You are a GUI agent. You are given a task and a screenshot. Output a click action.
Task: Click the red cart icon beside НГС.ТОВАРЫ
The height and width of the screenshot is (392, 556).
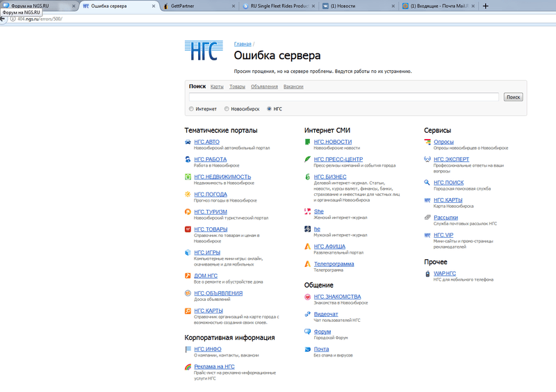188,229
